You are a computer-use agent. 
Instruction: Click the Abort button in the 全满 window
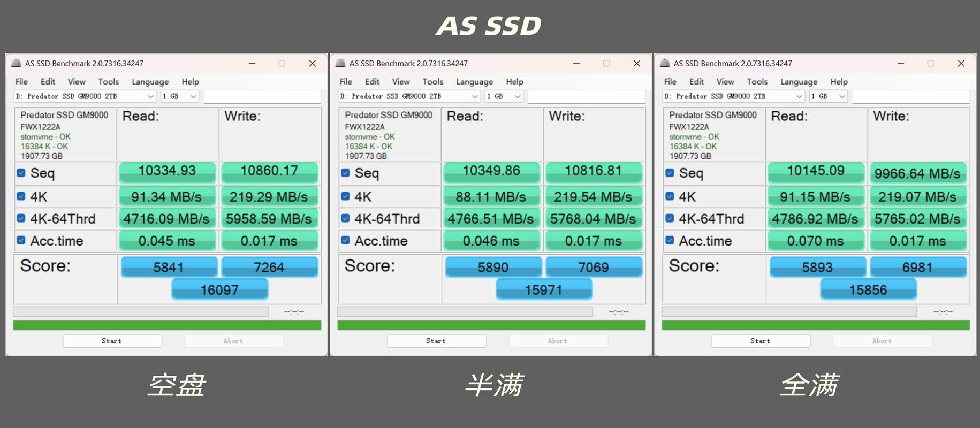[883, 341]
